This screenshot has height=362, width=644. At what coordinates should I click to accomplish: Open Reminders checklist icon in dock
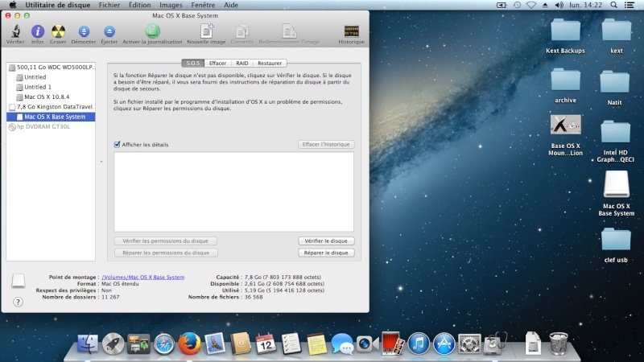coord(291,344)
